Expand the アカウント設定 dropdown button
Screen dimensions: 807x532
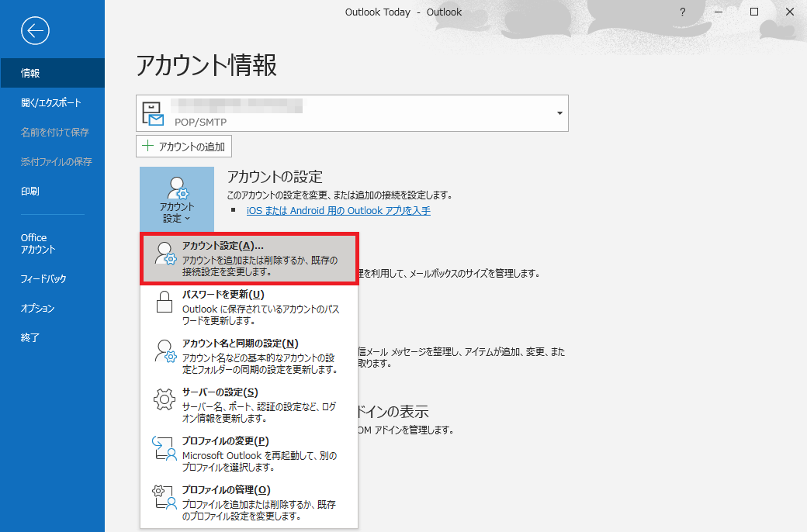pos(177,199)
